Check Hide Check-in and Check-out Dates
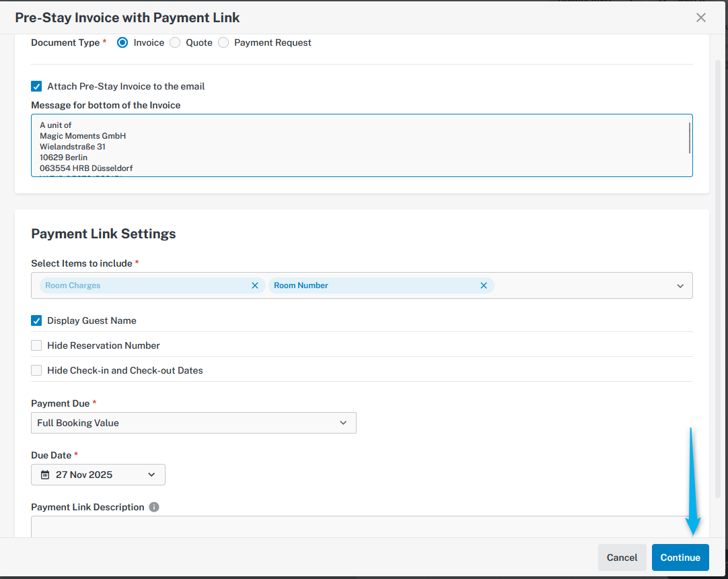This screenshot has width=728, height=579. 37,370
